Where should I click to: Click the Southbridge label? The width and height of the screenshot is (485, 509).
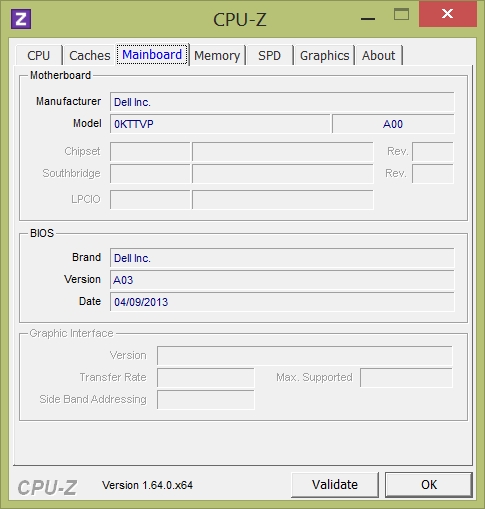(x=71, y=173)
